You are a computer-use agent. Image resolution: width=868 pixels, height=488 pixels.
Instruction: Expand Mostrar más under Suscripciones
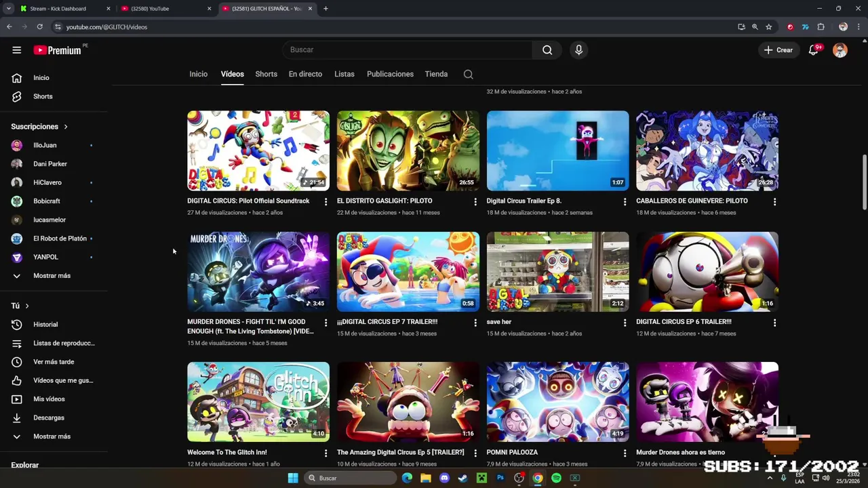click(x=54, y=276)
